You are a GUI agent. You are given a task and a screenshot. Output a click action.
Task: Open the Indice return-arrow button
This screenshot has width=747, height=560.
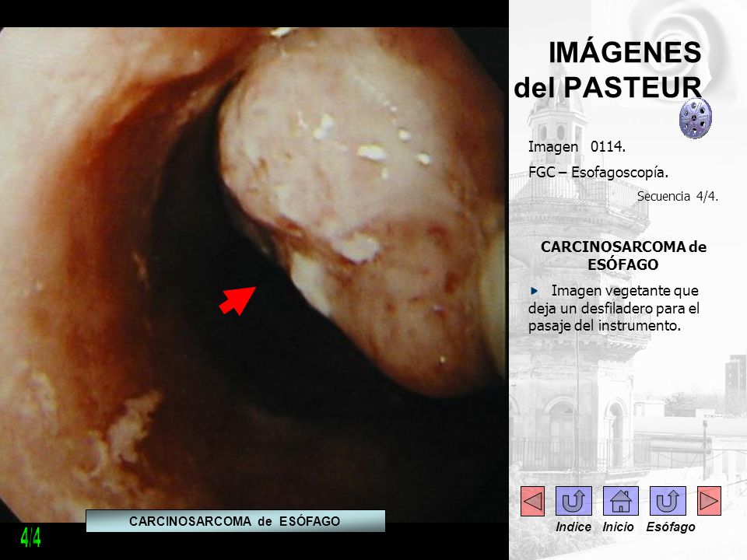click(573, 501)
